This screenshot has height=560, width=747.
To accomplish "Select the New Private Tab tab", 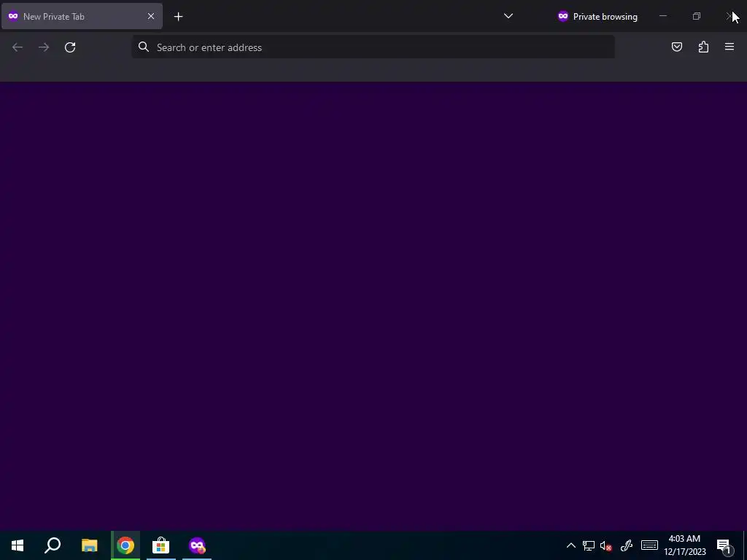I will coord(82,16).
